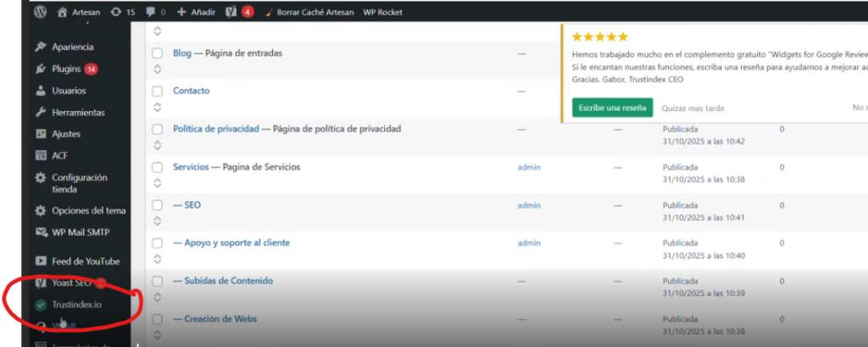
Task: Open Configuración tienda in the sidebar
Action: tap(79, 183)
